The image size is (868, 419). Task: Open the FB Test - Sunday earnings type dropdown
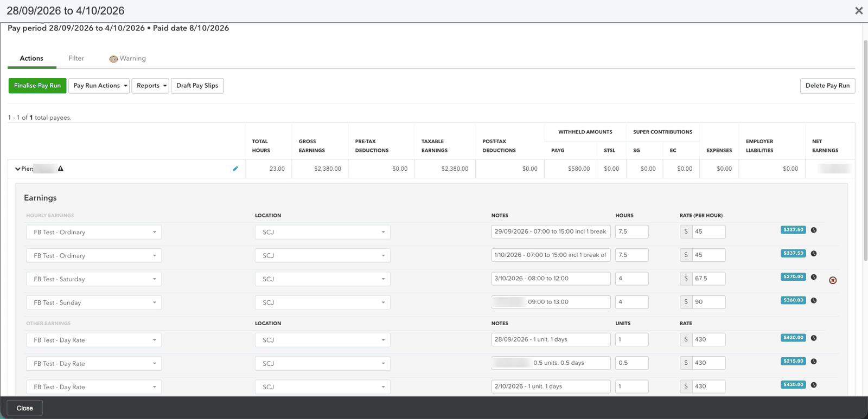pyautogui.click(x=94, y=302)
